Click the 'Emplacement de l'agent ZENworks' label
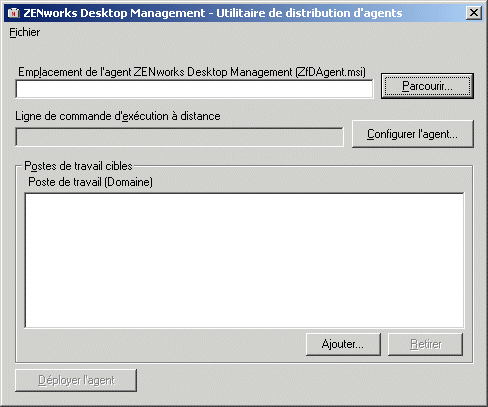Viewport: 488px width, 407px height. point(192,72)
